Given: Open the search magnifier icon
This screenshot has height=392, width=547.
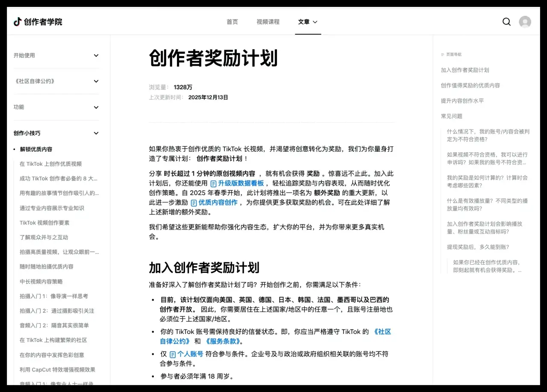Looking at the screenshot, I should 506,22.
